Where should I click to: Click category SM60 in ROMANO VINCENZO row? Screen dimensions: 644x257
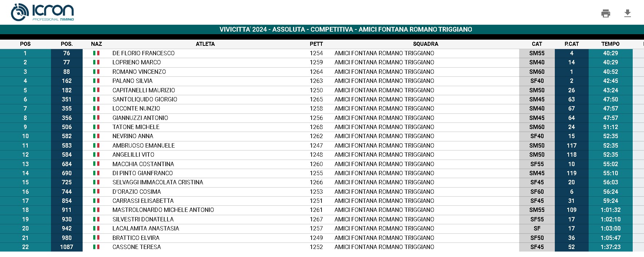pos(537,72)
